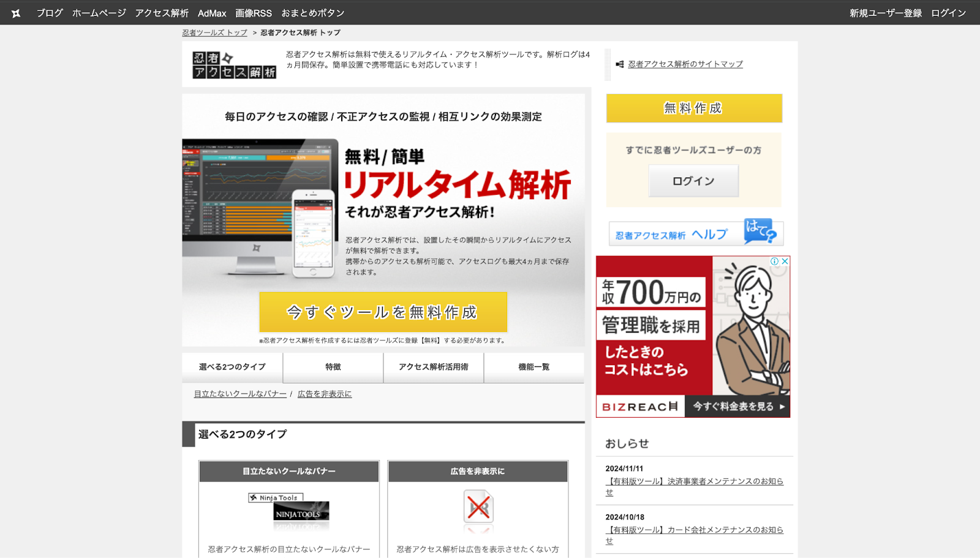Click the Ninja Tools small banner sample
The image size is (980, 558).
click(276, 497)
